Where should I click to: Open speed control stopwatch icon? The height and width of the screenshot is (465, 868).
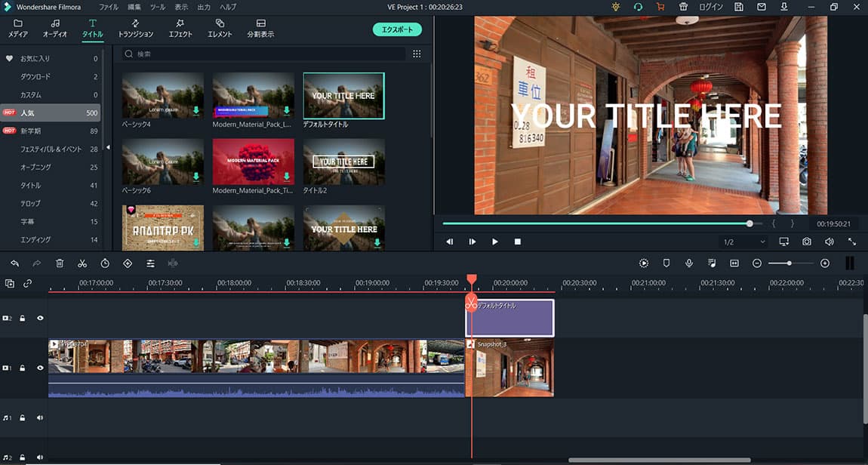click(105, 263)
